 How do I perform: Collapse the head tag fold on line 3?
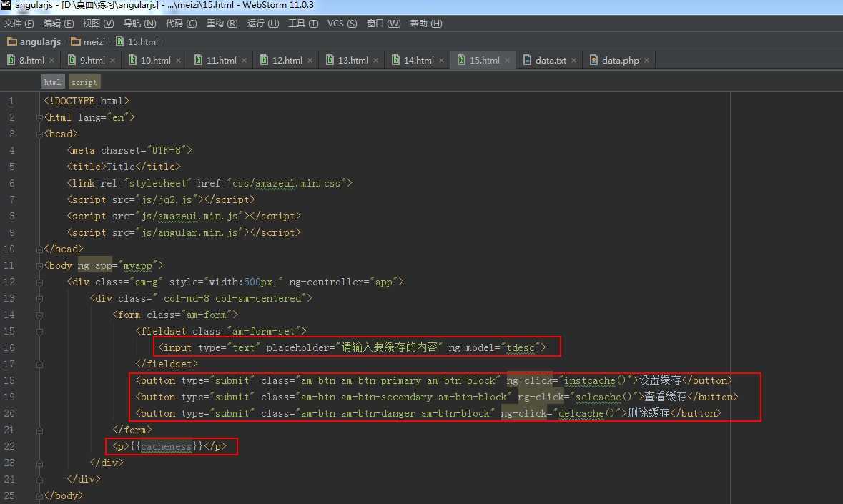39,134
